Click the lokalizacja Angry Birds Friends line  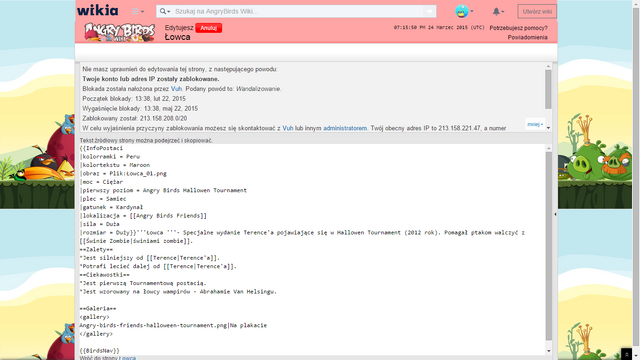pyautogui.click(x=143, y=216)
